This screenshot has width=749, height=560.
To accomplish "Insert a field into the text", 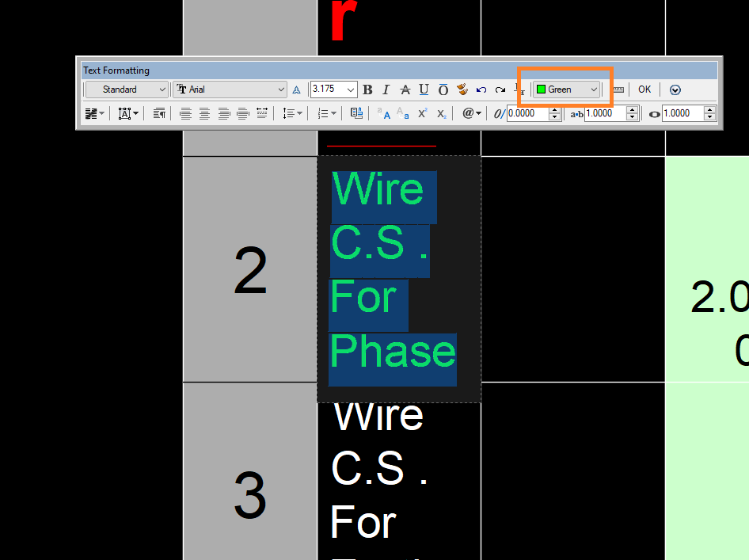I will [x=467, y=113].
